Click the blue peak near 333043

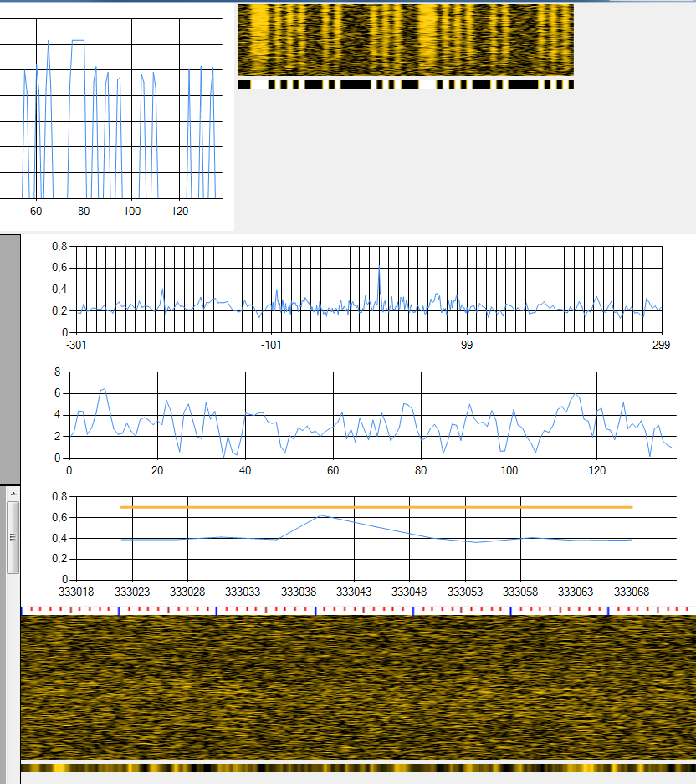(320, 515)
